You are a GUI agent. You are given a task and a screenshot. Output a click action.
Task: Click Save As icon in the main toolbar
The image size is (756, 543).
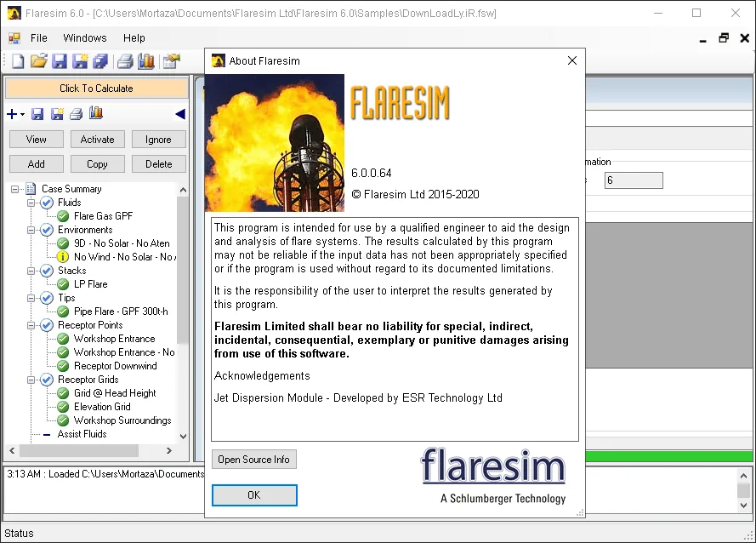pyautogui.click(x=80, y=61)
